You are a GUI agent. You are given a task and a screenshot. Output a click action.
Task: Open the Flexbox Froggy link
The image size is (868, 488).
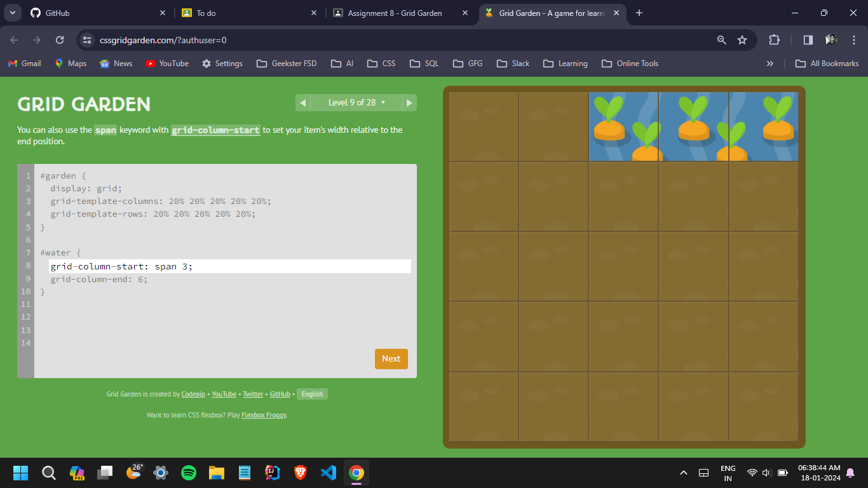pos(264,416)
